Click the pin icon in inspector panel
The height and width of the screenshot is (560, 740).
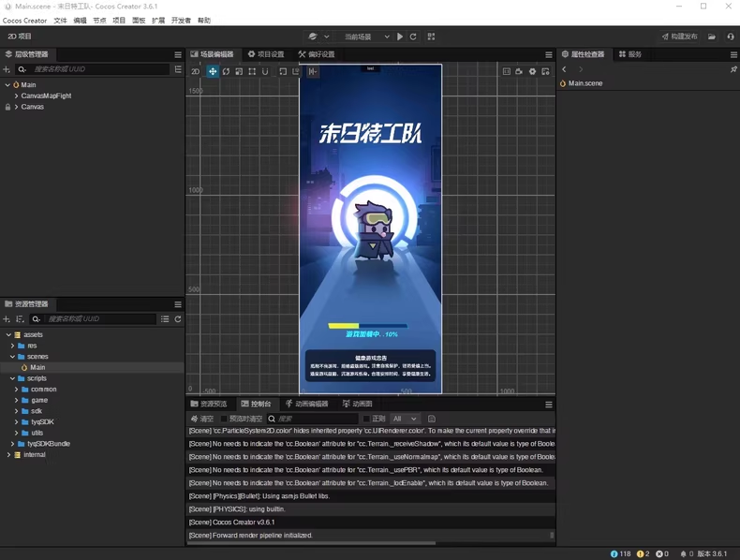733,69
